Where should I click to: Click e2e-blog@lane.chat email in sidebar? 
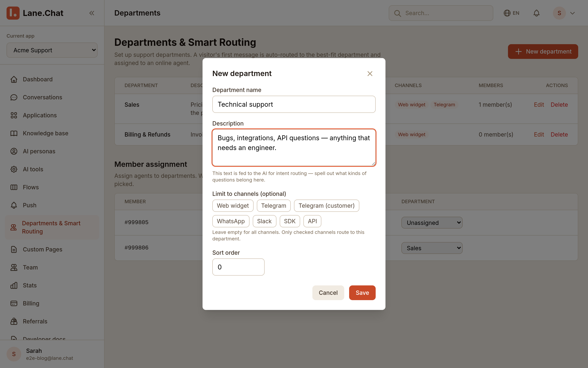click(x=50, y=358)
